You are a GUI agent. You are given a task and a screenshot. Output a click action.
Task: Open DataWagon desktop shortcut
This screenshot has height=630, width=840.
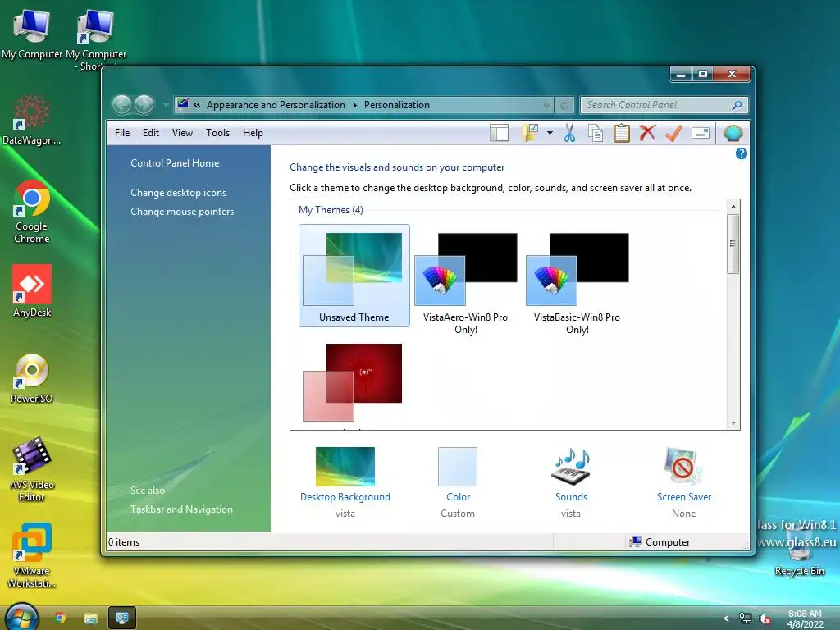click(31, 120)
